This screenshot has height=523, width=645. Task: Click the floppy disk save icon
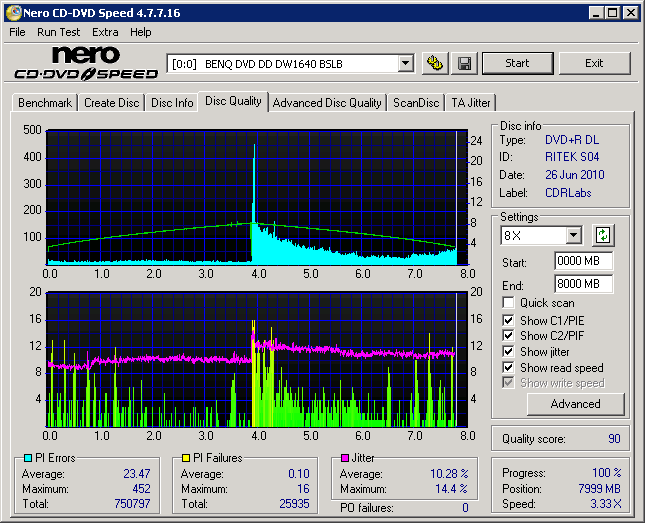[465, 63]
